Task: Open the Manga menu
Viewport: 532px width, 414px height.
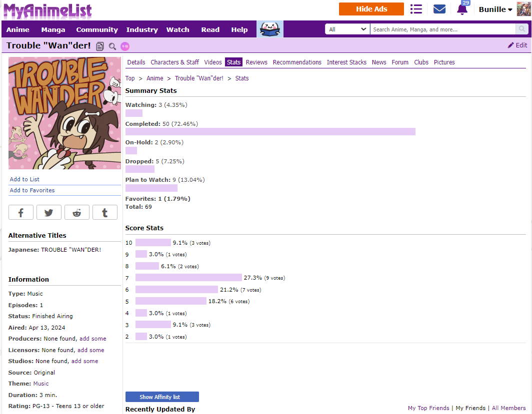Action: coord(53,30)
